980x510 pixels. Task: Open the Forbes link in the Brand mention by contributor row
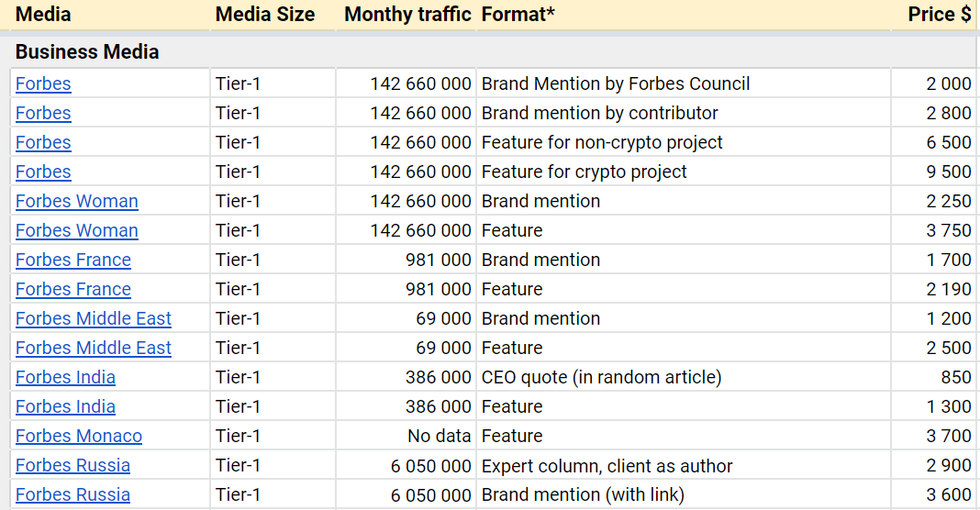click(x=43, y=113)
